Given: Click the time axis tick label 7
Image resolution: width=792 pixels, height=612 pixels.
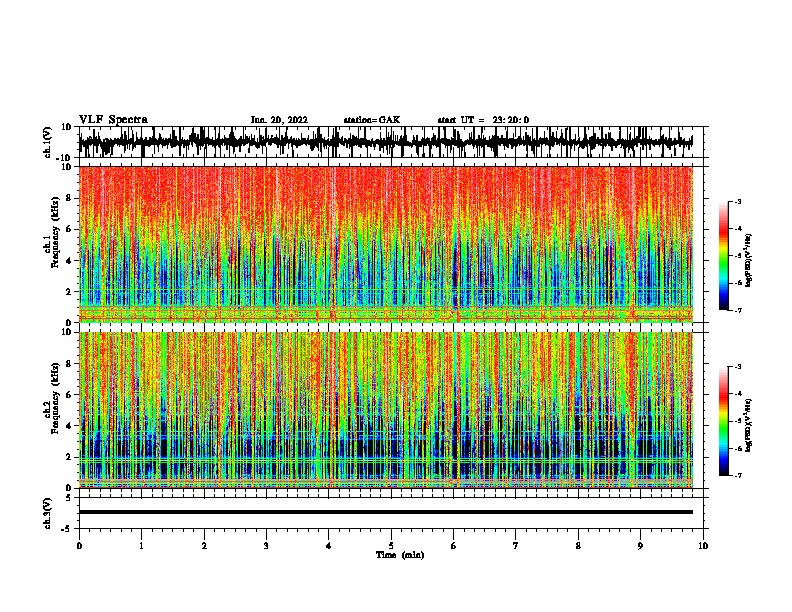Looking at the screenshot, I should [x=516, y=545].
